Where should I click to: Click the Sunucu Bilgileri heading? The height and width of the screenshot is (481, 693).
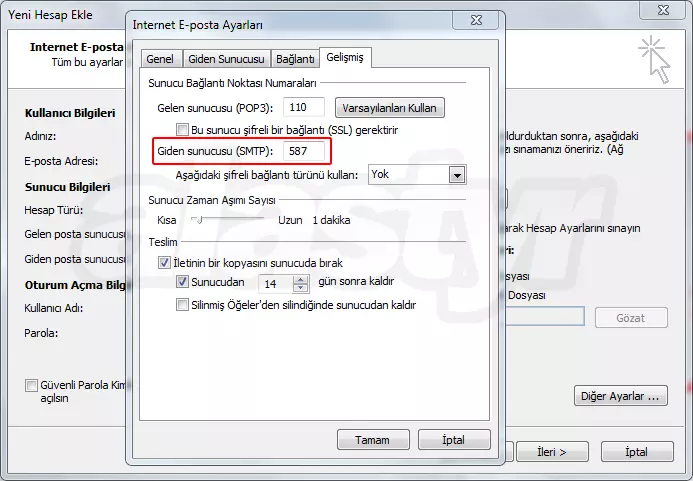(x=68, y=187)
